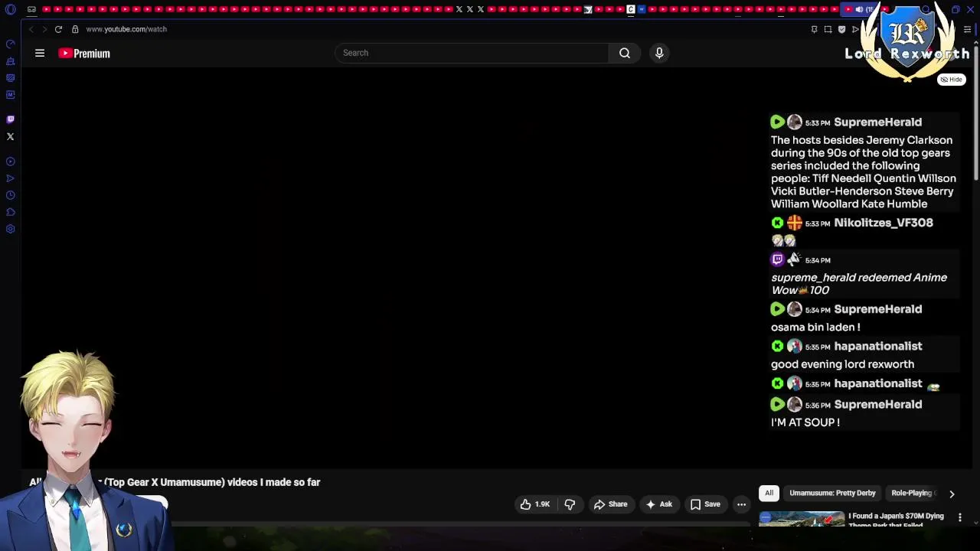Click "good evening lord rexworth" chat message

pos(842,364)
